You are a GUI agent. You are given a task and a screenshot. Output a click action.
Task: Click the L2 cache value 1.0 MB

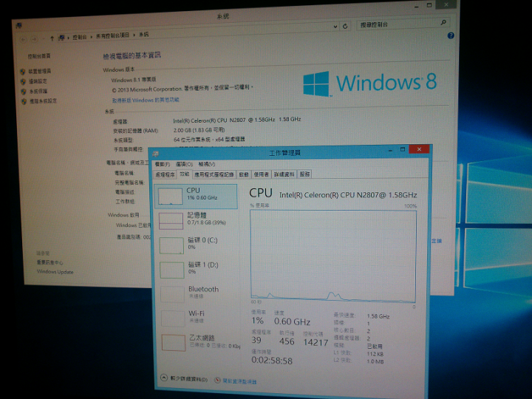tap(375, 361)
